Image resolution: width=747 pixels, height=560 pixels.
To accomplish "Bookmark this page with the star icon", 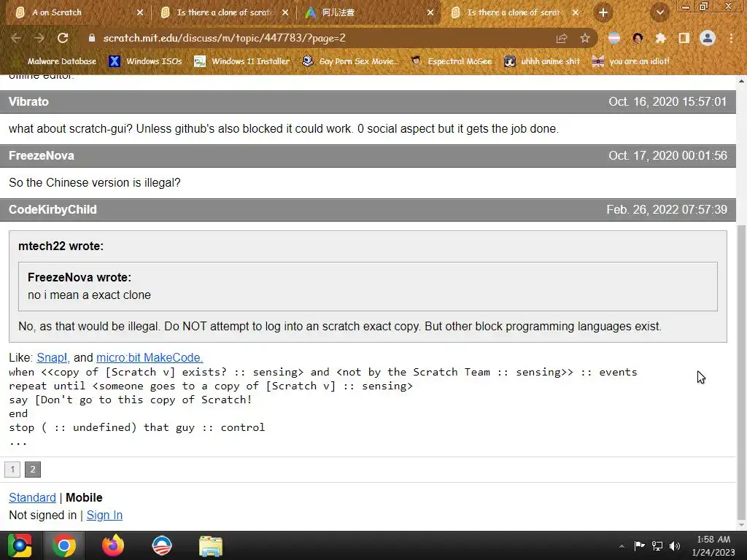I will point(585,38).
